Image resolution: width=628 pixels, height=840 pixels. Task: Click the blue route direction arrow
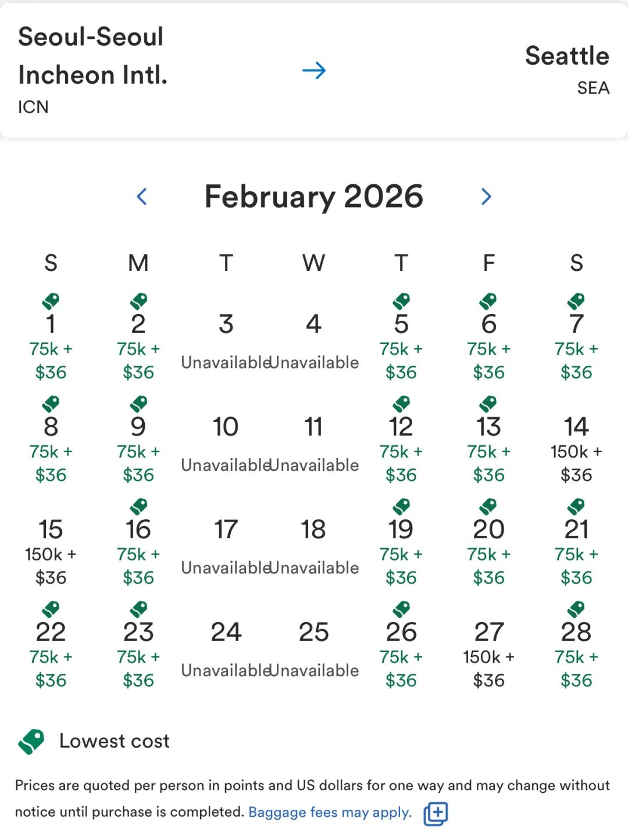(x=314, y=71)
